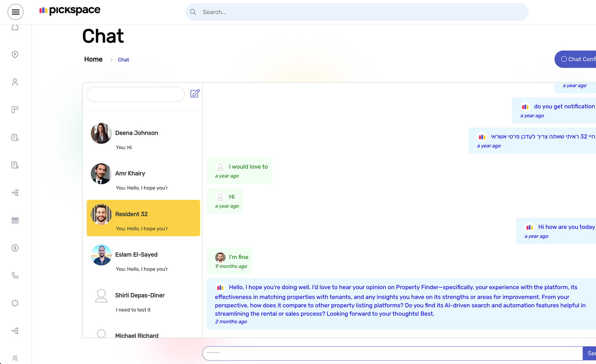Screen dimensions: 596x364
Task: Click the phone icon in sidebar
Action: pos(15,275)
